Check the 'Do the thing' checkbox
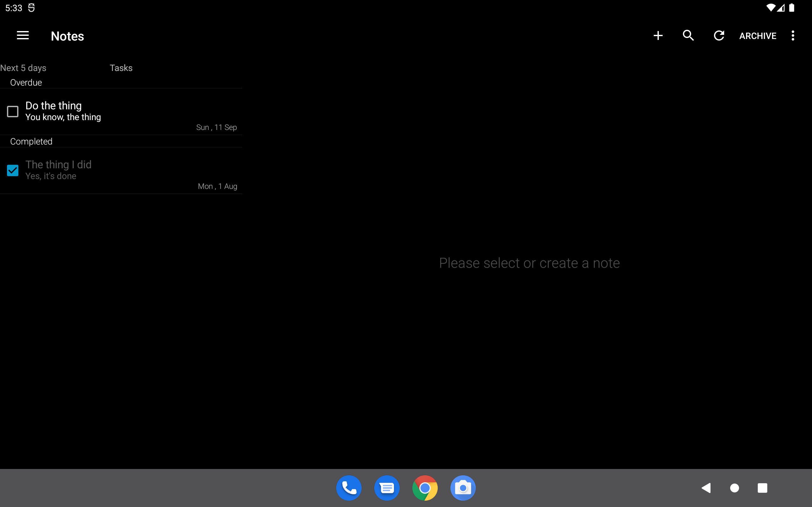The height and width of the screenshot is (507, 812). coord(13,111)
